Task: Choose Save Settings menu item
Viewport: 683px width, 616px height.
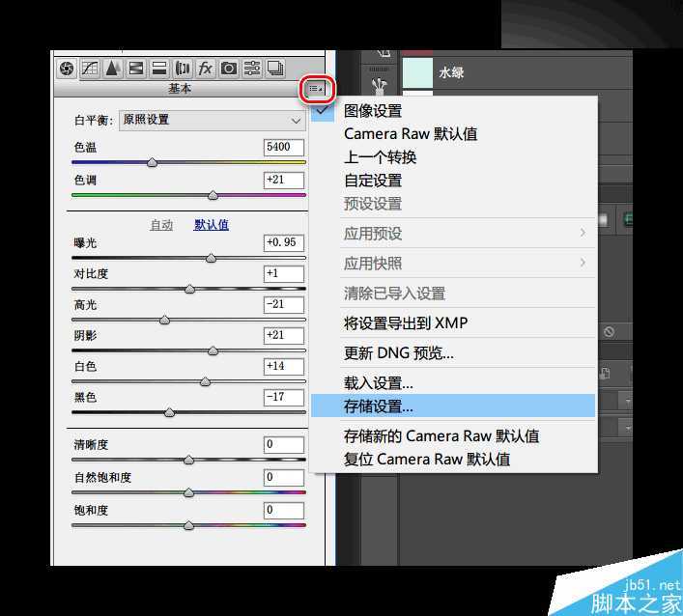Action: pos(453,406)
